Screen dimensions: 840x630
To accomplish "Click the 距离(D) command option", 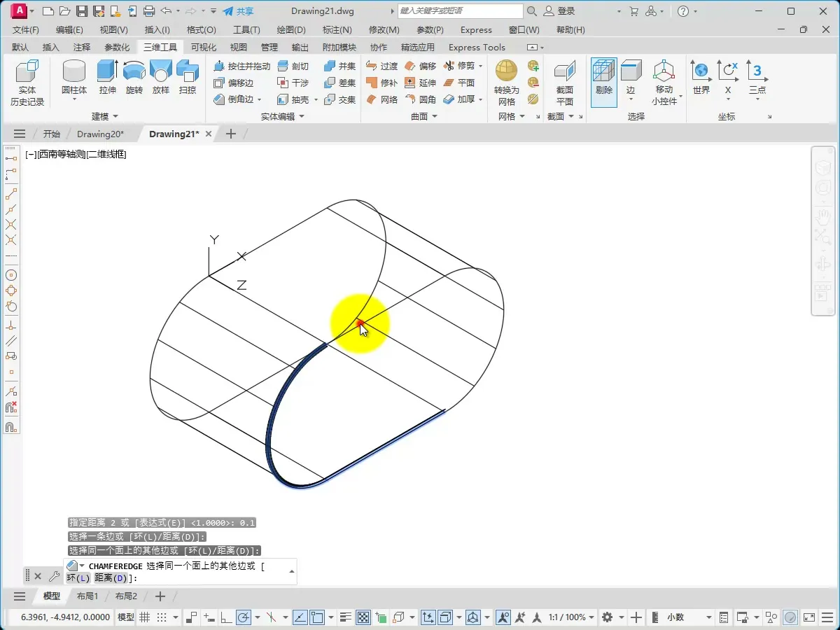I will pyautogui.click(x=111, y=578).
